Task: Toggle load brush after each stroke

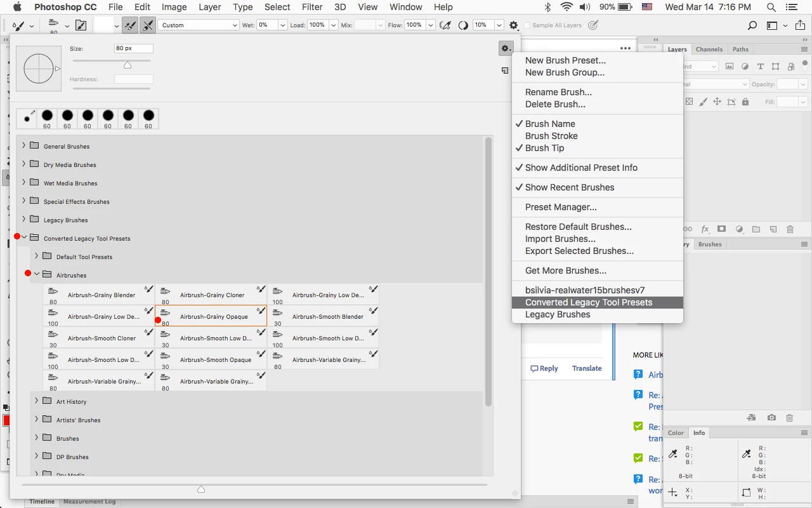Action: click(130, 25)
